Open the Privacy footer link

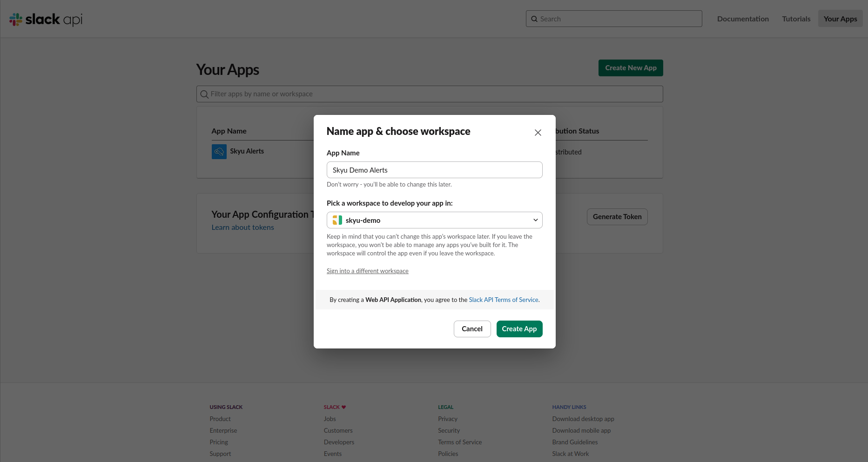[448, 419]
